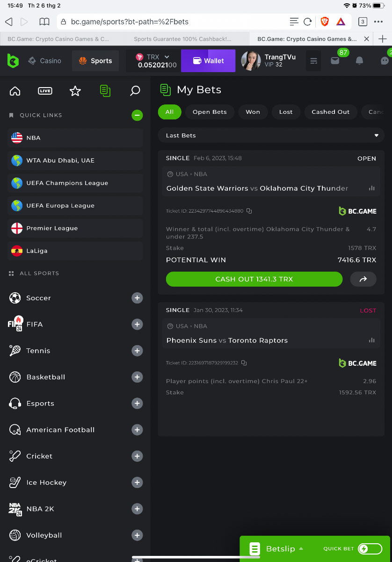Expand the Basketball sports category

click(x=137, y=377)
